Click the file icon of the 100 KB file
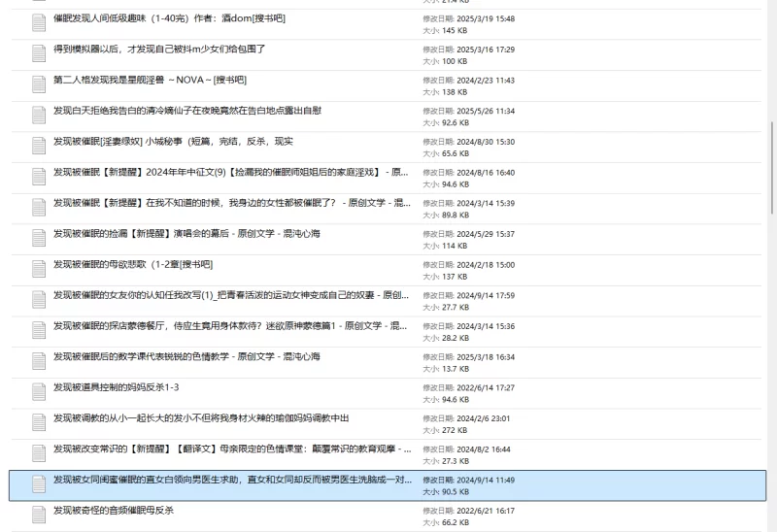The width and height of the screenshot is (777, 532). pos(39,54)
